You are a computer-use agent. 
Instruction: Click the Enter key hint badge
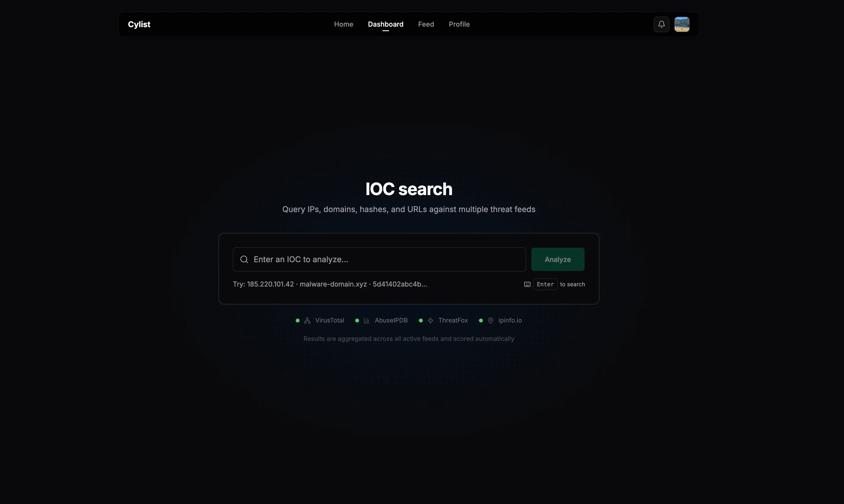coord(545,284)
